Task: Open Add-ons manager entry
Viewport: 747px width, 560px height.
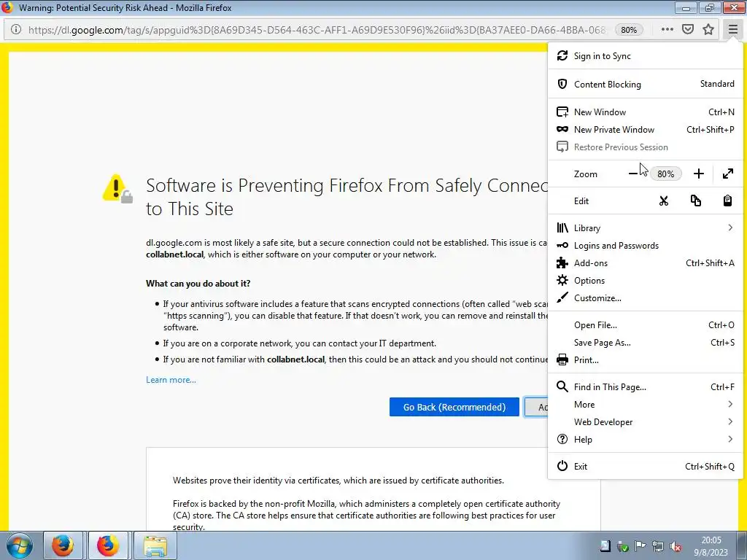Action: click(646, 262)
